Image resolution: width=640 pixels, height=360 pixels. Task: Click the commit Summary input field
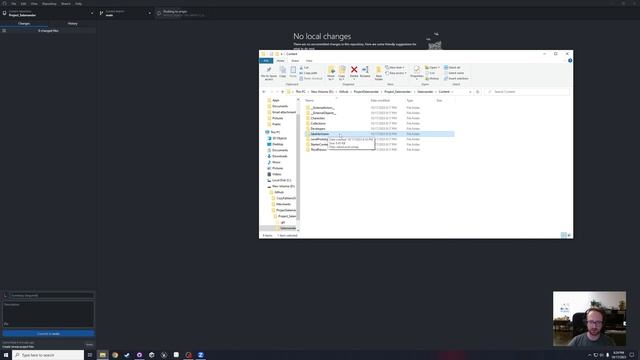(51, 295)
